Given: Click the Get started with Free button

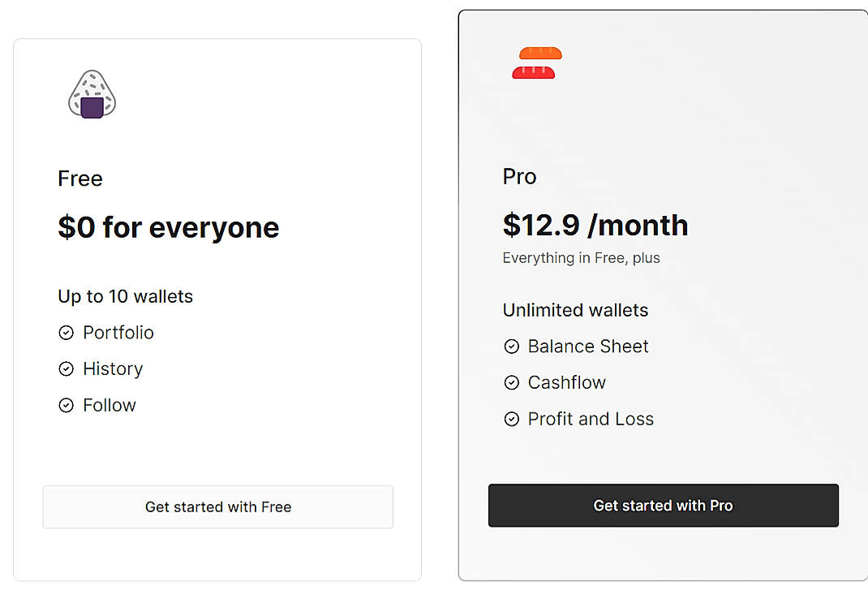Looking at the screenshot, I should (217, 506).
